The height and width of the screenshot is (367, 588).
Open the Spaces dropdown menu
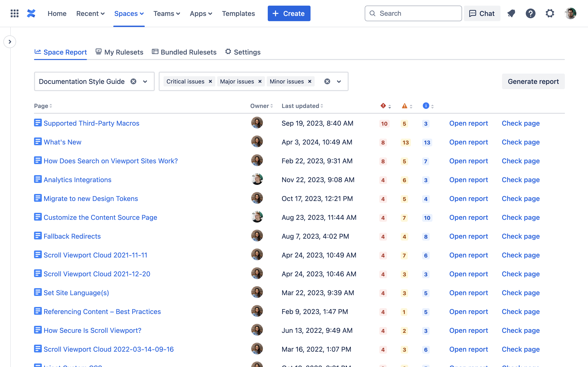[x=129, y=14]
